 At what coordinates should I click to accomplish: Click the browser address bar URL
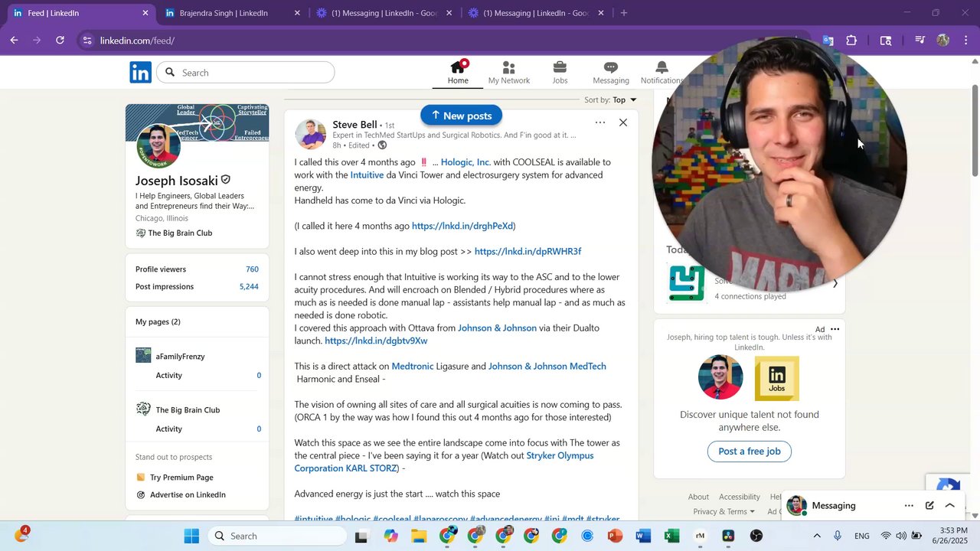137,41
